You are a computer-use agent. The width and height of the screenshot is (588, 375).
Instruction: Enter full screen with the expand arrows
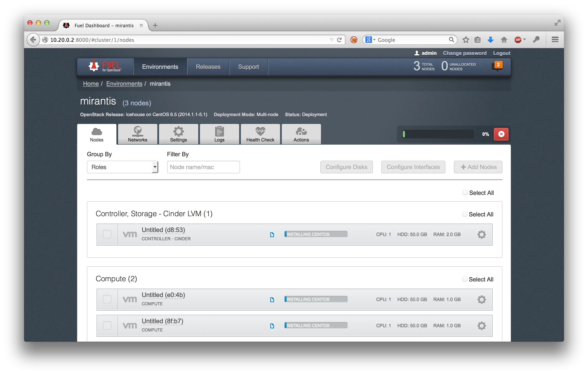(x=557, y=23)
